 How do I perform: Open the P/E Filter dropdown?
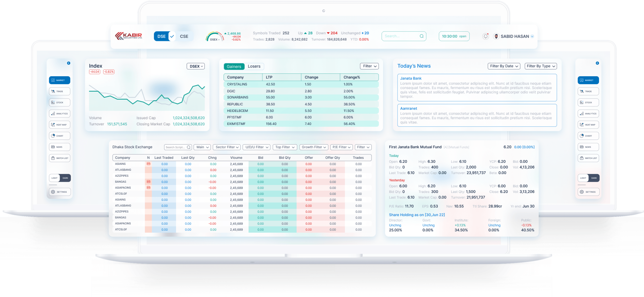point(341,147)
